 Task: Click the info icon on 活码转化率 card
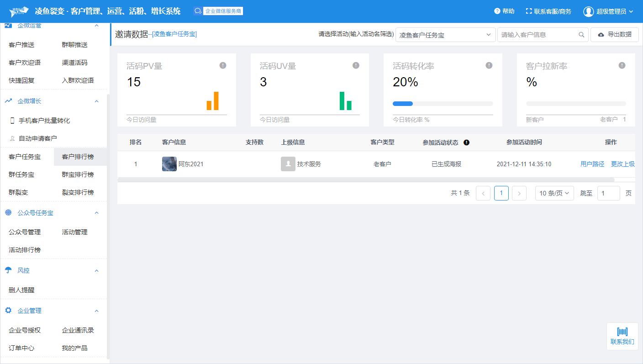(x=489, y=65)
